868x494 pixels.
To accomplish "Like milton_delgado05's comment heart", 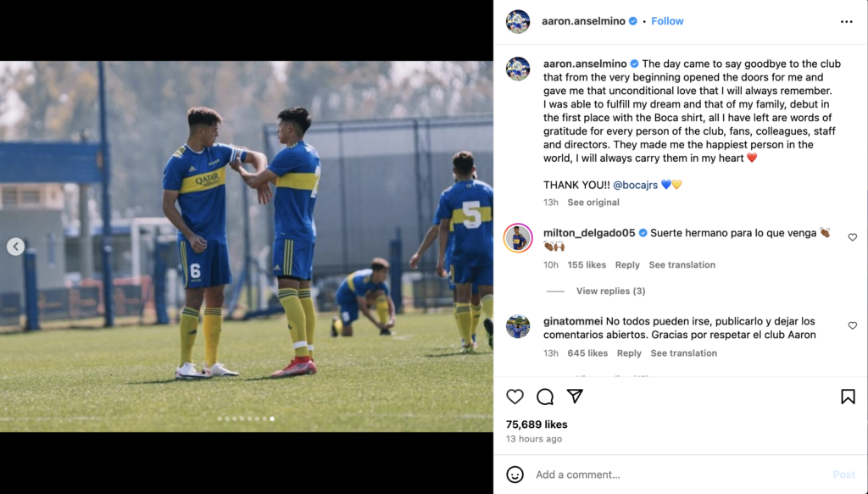I will [853, 237].
